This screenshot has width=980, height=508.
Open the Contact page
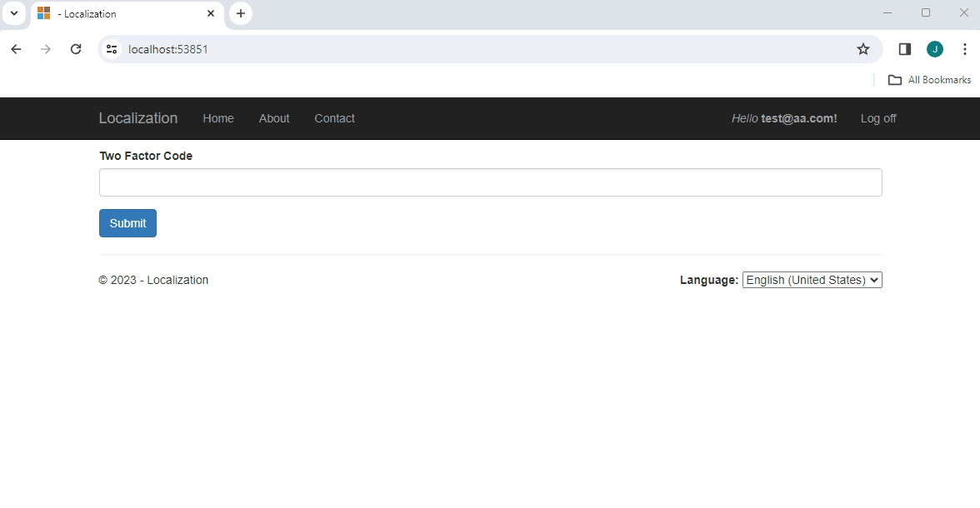(x=334, y=118)
